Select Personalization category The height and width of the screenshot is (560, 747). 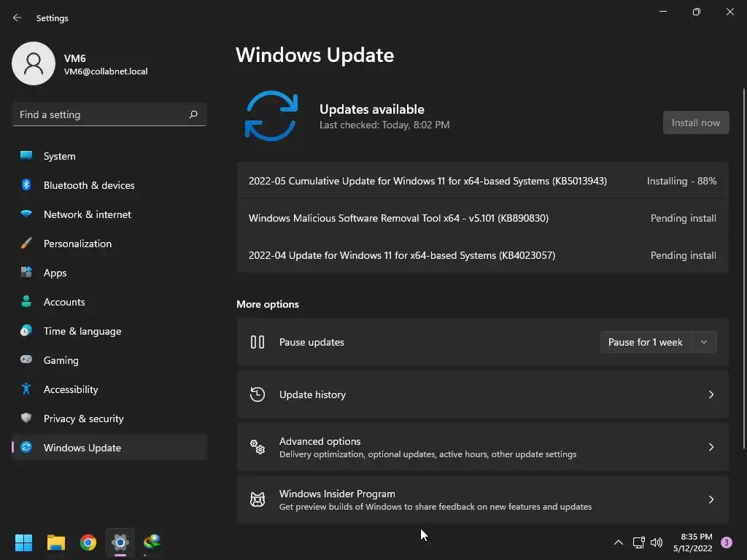(109, 244)
